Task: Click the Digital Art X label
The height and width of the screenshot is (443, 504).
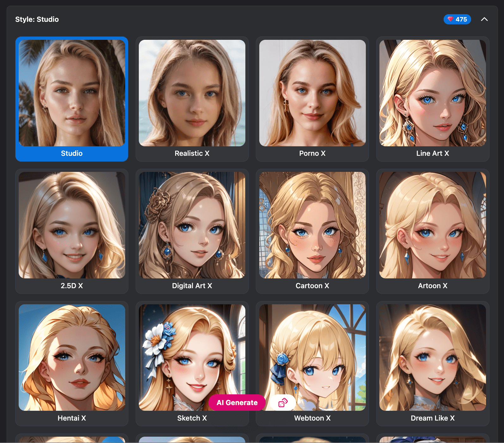Action: [x=192, y=286]
